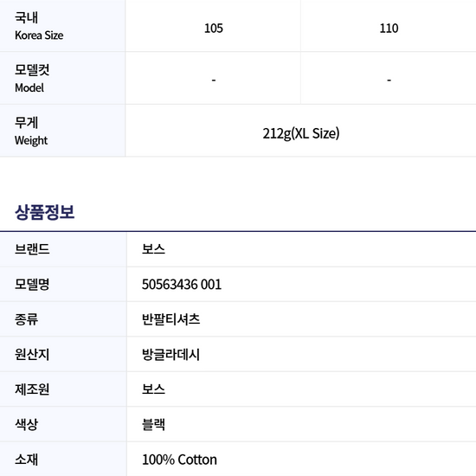476x476 pixels.
Task: Click the 무게 Weight row label
Action: coord(31,132)
